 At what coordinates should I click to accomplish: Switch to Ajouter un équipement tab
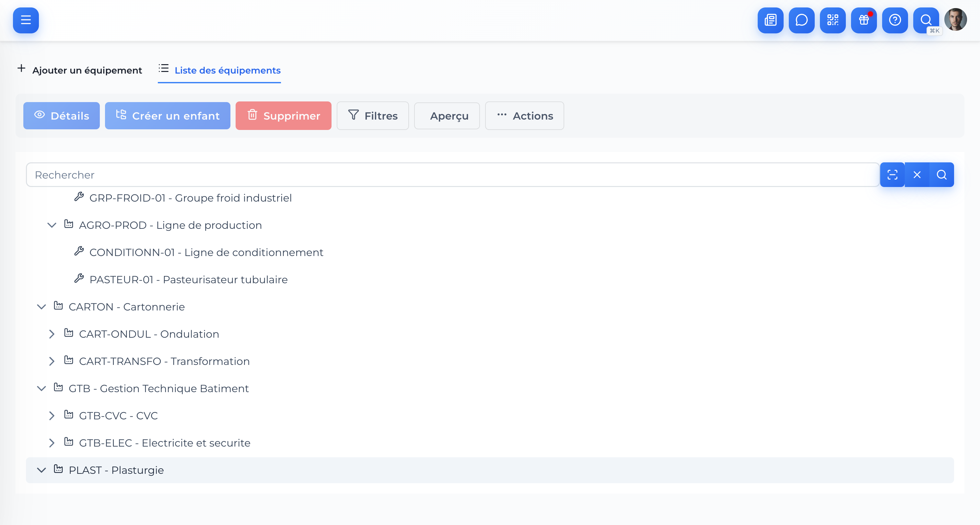[x=80, y=70]
